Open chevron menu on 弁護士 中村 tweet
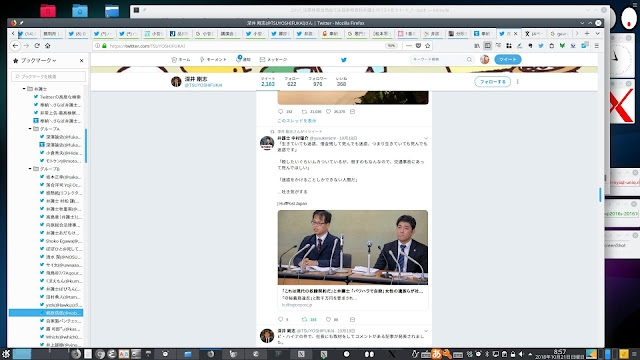 pos(426,138)
